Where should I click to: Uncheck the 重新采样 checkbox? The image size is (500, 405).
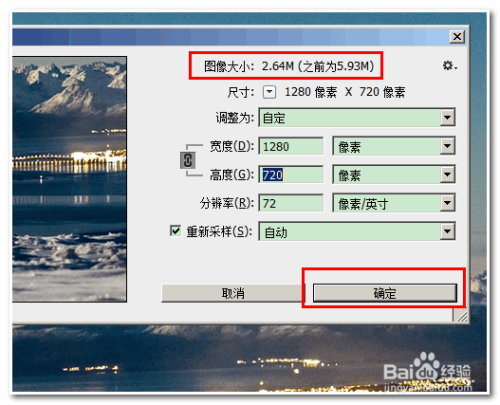(x=175, y=231)
